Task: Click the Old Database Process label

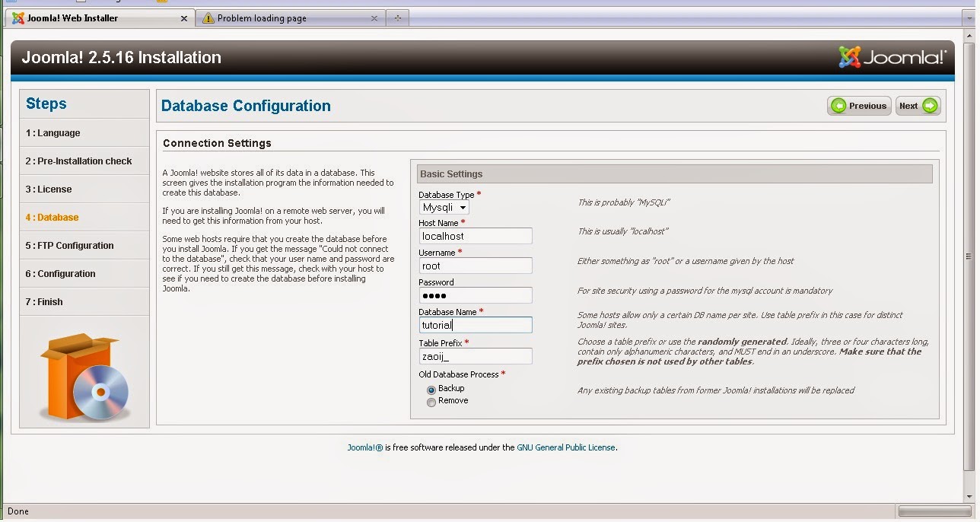Action: 459,374
